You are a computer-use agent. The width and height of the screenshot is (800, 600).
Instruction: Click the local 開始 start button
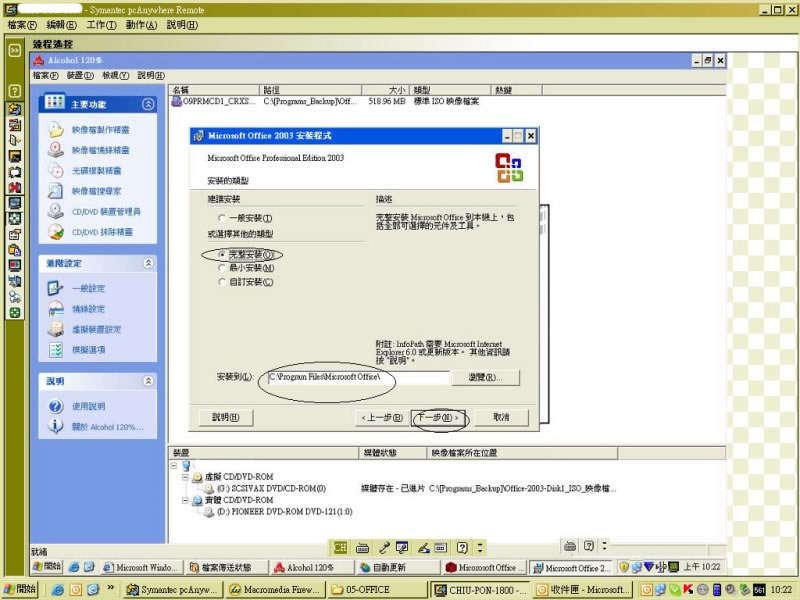[20, 589]
